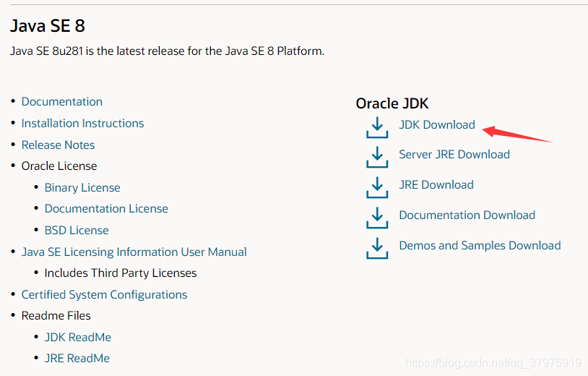This screenshot has width=588, height=376.
Task: Open Demos and Samples Download link
Action: 480,245
